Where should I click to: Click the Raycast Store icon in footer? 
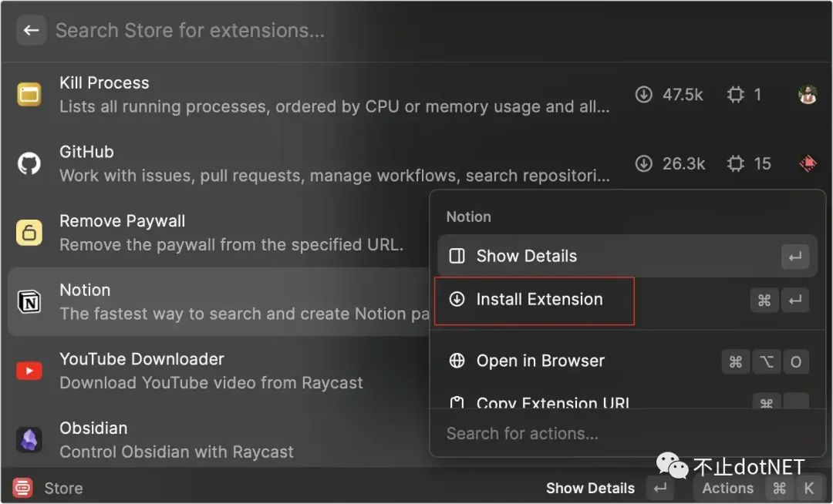[22, 488]
